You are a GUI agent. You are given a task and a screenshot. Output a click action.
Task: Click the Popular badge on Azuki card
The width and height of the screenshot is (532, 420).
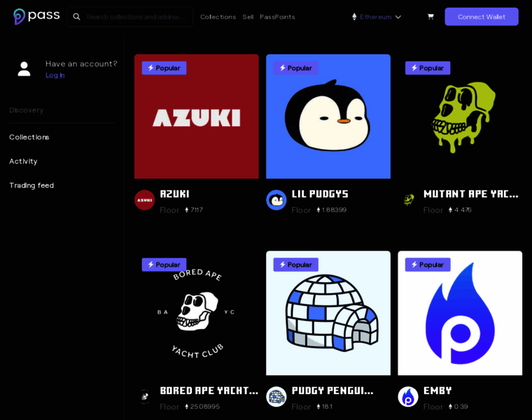(164, 68)
